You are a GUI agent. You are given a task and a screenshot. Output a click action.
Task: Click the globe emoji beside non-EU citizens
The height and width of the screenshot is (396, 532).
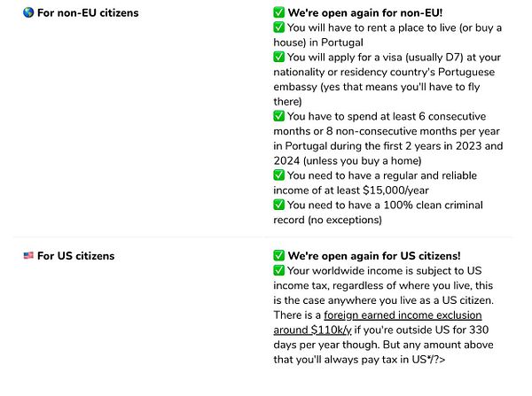(x=28, y=13)
